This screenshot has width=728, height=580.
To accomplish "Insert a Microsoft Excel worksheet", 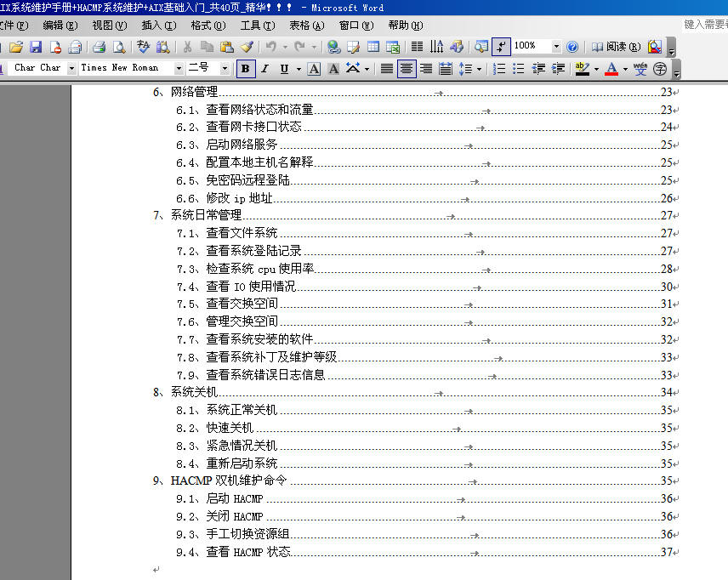I will click(x=392, y=47).
